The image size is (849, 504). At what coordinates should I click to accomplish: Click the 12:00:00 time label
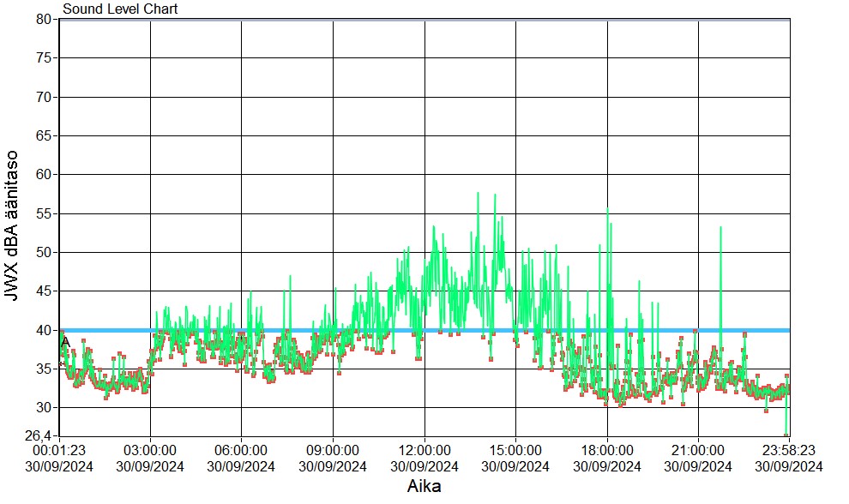point(424,450)
